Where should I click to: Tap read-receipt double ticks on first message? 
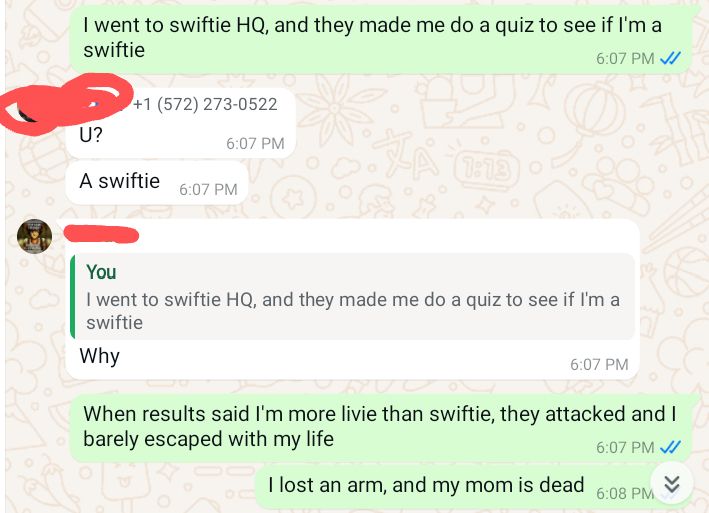[x=671, y=58]
